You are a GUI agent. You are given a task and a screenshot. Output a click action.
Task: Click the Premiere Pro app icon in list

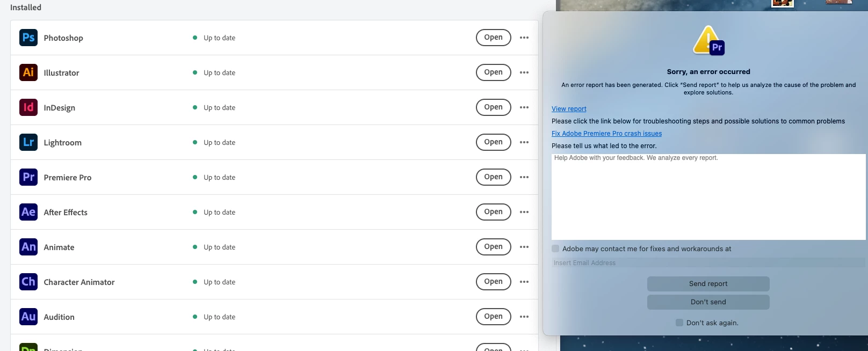pos(28,177)
